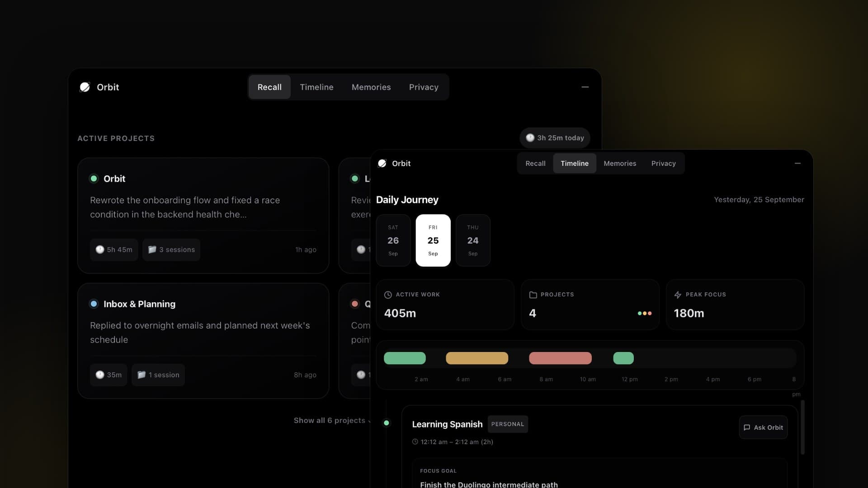Click the red timeline block near 8 am
The image size is (868, 488).
pyautogui.click(x=560, y=358)
